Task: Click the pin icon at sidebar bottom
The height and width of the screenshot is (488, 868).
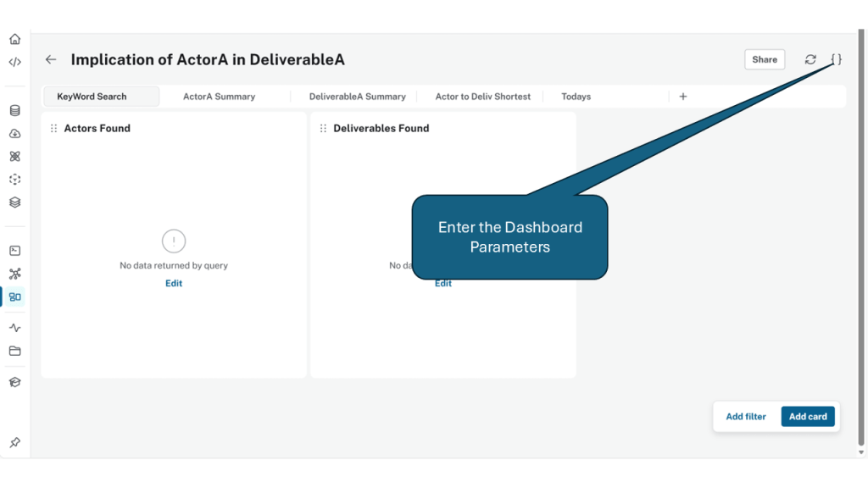Action: click(14, 443)
